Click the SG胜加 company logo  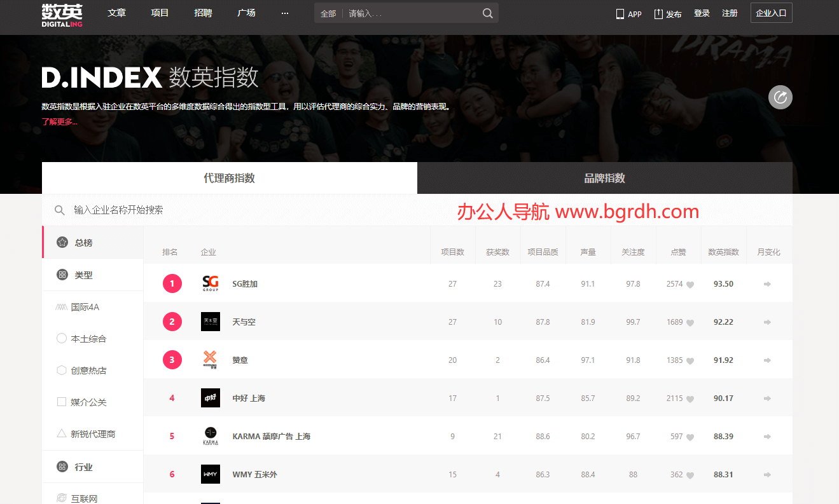pos(210,283)
